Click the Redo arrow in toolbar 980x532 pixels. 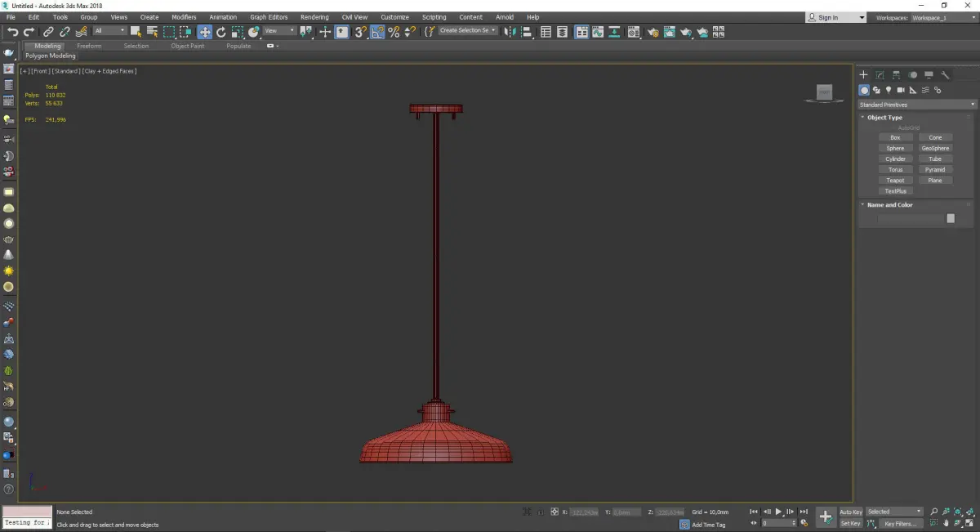[x=29, y=32]
